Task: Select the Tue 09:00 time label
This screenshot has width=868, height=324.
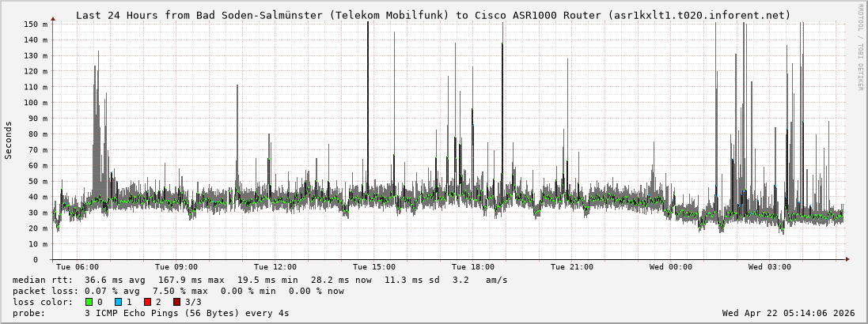Action: click(x=176, y=267)
